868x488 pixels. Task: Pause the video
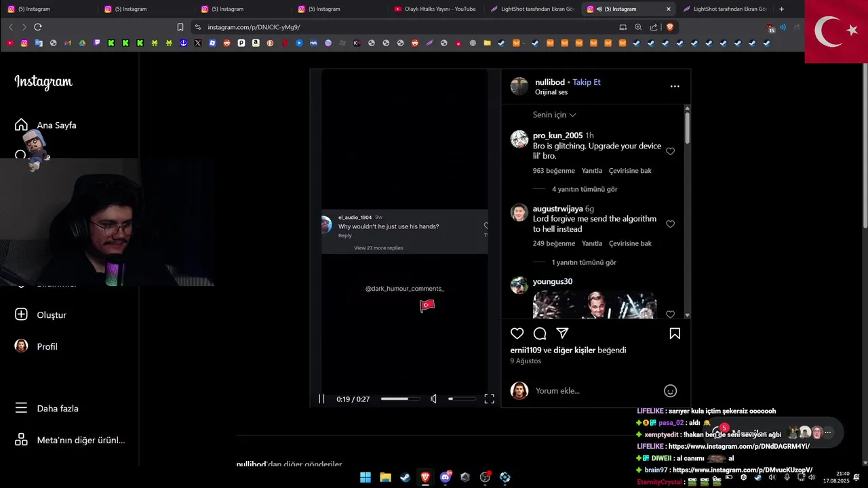[x=322, y=399]
